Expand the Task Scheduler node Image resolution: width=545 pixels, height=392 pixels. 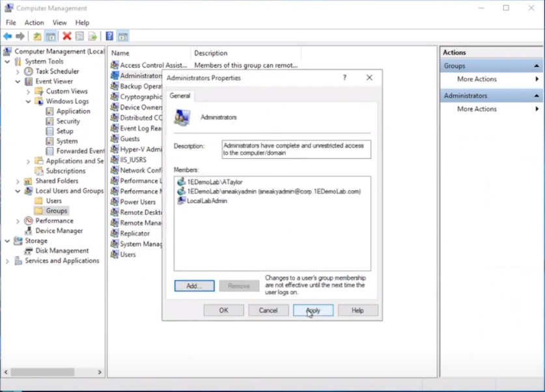tap(18, 72)
